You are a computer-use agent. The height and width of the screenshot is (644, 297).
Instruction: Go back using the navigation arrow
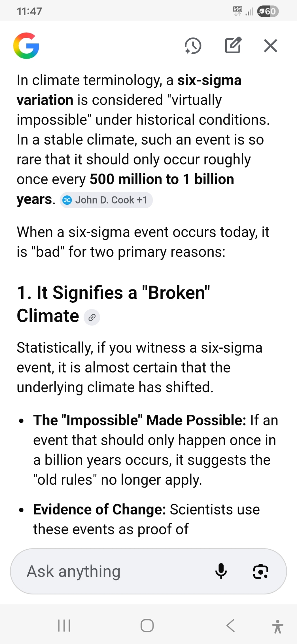(230, 626)
